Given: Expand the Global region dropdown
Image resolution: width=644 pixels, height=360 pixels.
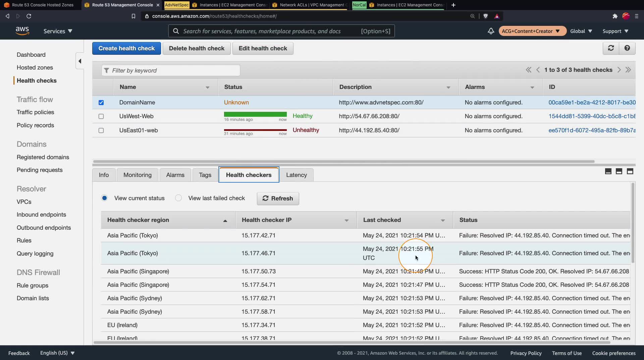Looking at the screenshot, I should (x=581, y=31).
